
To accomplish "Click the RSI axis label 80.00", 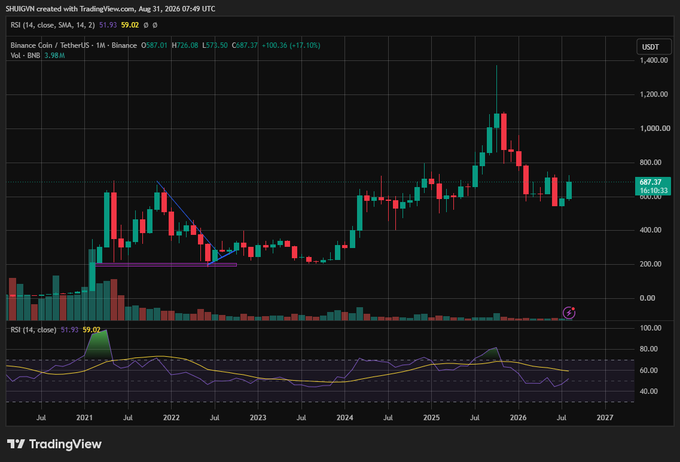I will coord(649,349).
